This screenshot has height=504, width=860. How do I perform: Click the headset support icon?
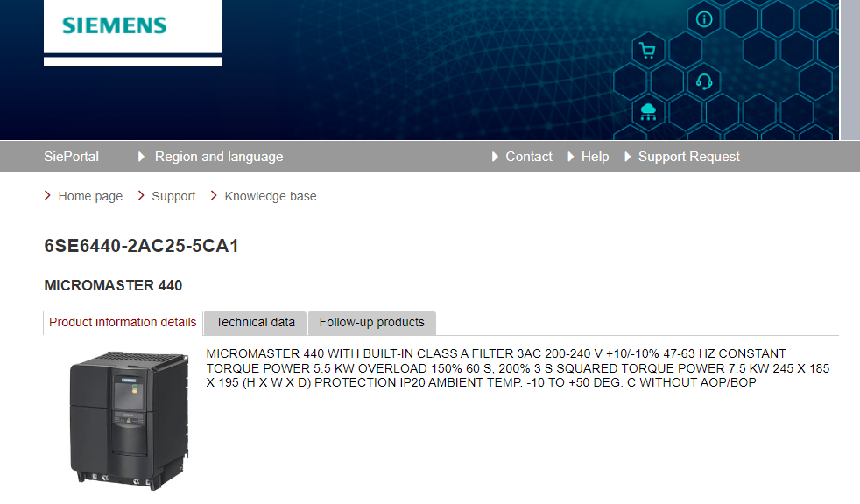pyautogui.click(x=704, y=82)
